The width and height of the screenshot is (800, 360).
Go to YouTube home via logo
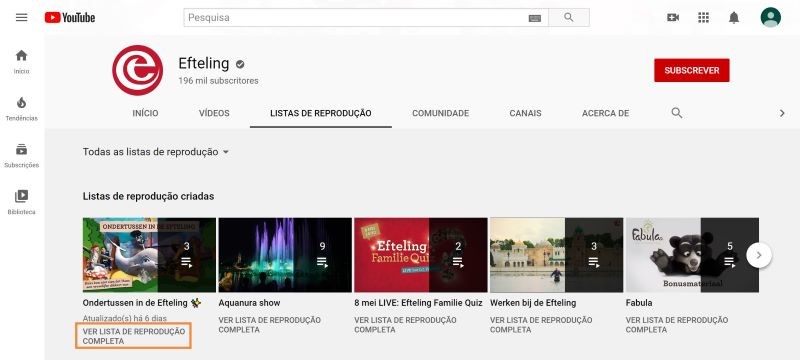pos(70,17)
